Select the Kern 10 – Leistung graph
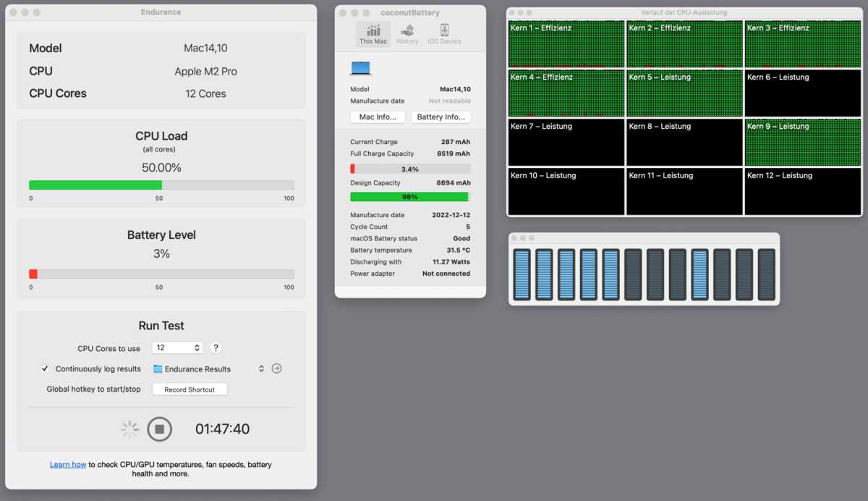The height and width of the screenshot is (501, 868). (566, 192)
